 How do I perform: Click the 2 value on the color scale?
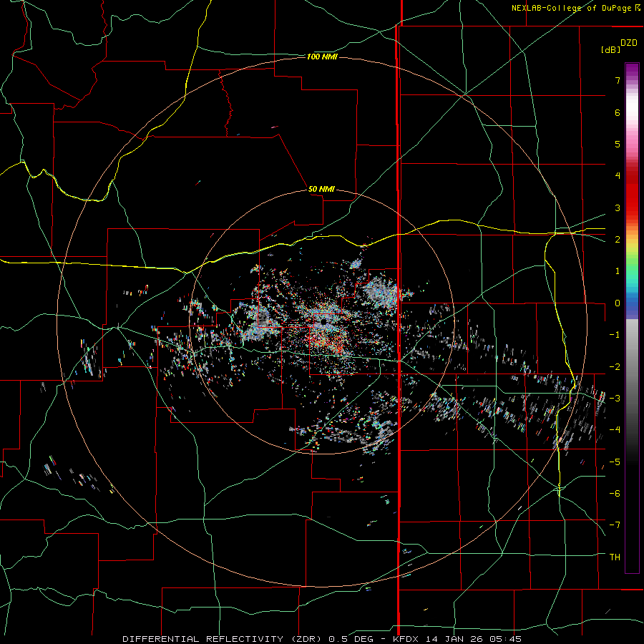618,240
